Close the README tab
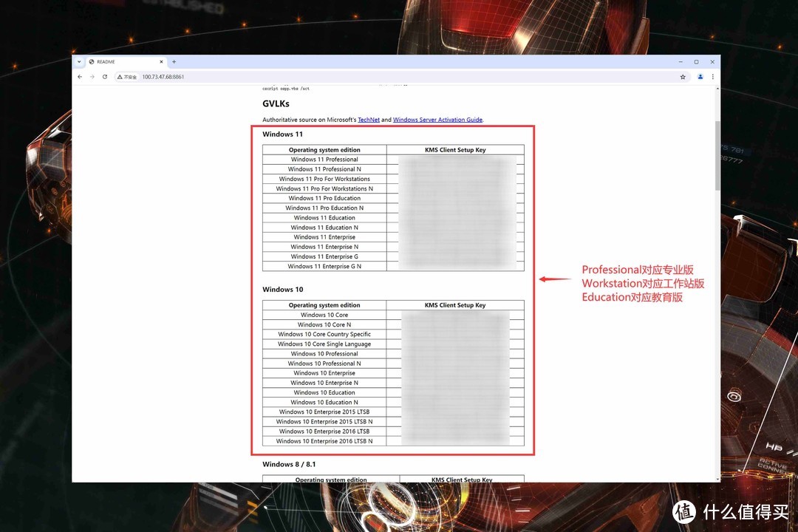 click(x=161, y=61)
